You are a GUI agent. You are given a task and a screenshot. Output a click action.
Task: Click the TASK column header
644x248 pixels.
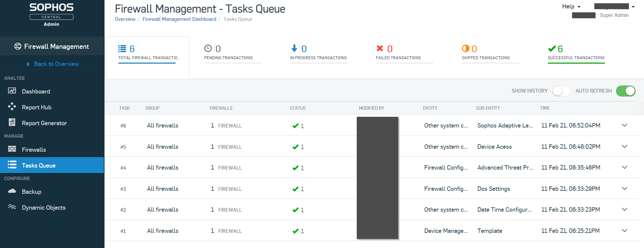[124, 108]
